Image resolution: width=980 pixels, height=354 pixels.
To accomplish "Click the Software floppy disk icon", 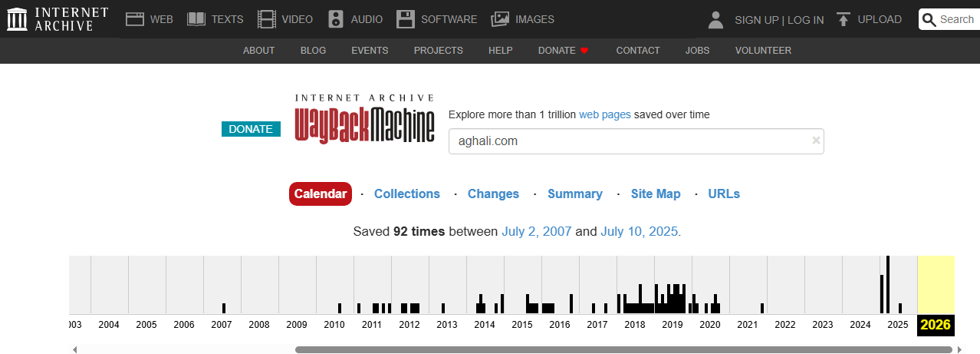I will pyautogui.click(x=406, y=19).
